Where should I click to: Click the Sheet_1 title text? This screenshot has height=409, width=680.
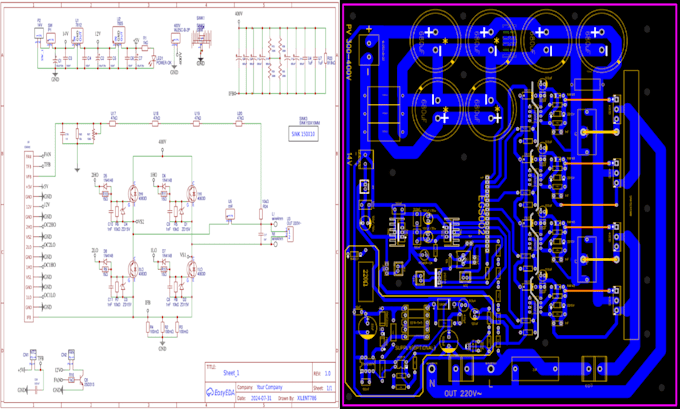coord(231,373)
